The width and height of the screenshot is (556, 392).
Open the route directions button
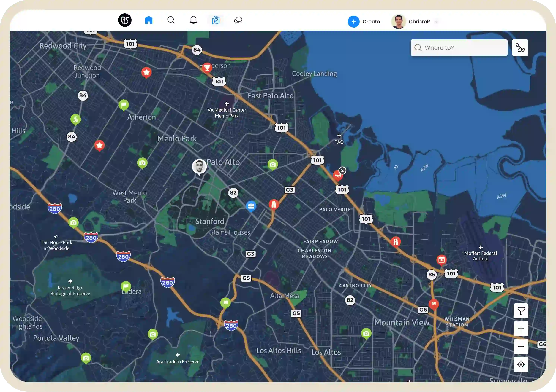point(520,48)
